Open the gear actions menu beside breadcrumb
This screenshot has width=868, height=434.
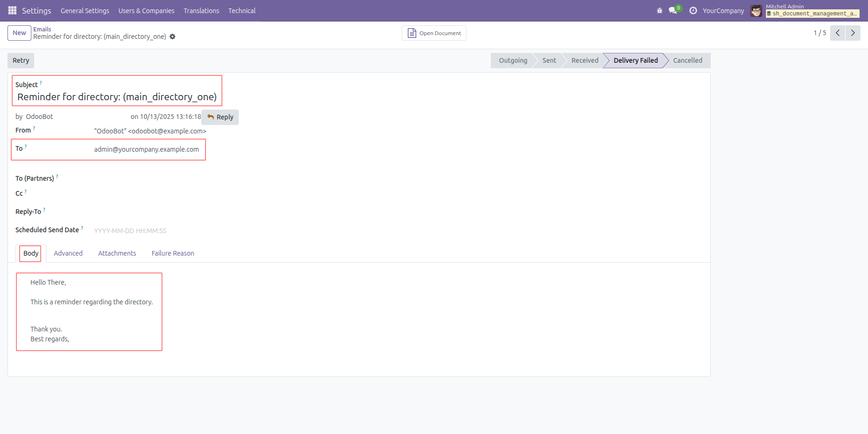(172, 37)
